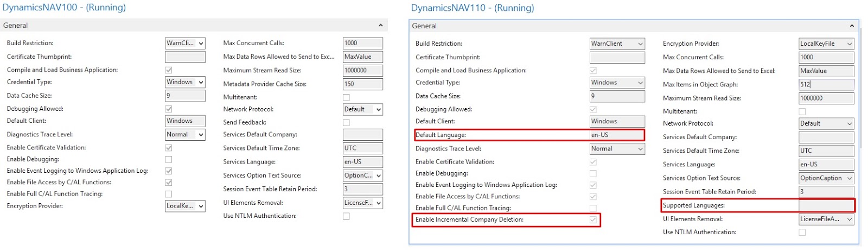868x250 pixels.
Task: Click Data Cache Size field in DynamicsNAV100
Action: (185, 96)
